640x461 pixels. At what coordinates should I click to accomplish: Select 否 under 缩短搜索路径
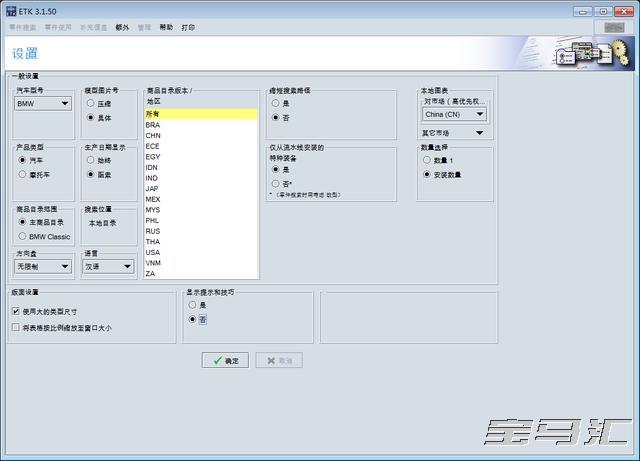coord(276,117)
